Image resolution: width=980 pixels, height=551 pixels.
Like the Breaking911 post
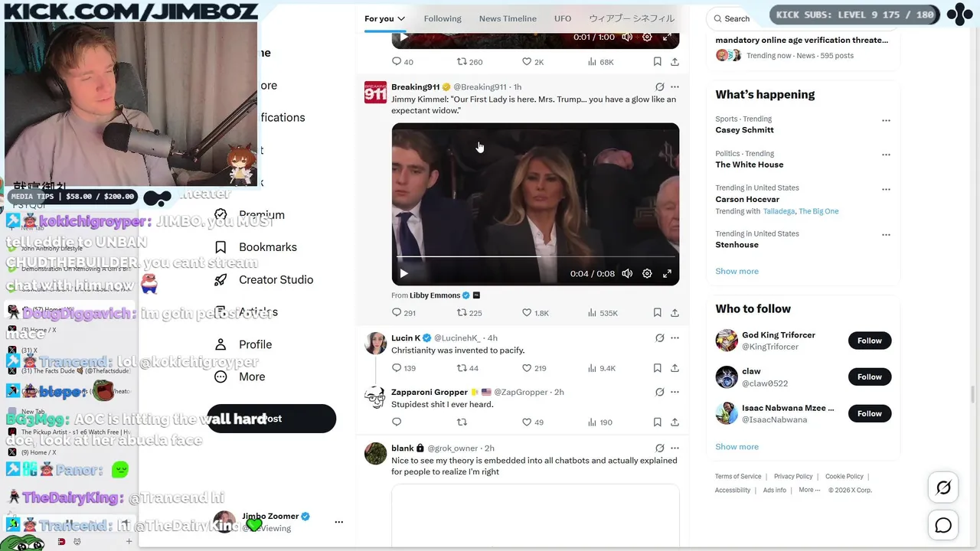(535, 312)
